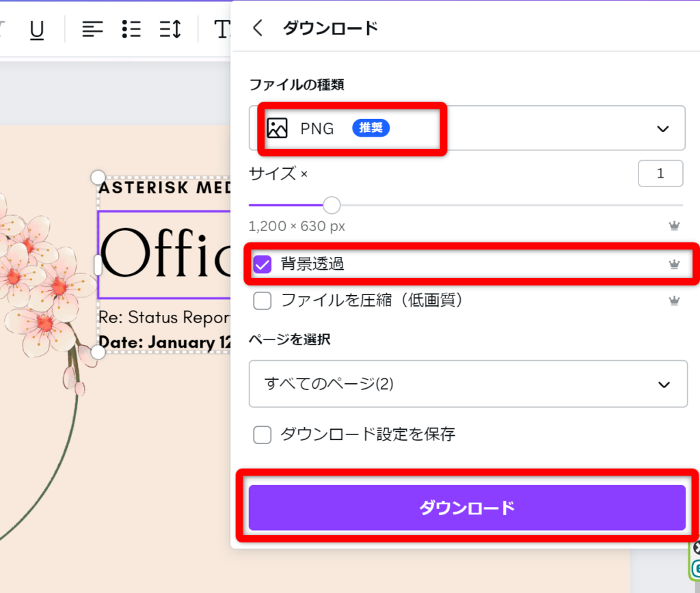Go back from ダウンロード panel
700x593 pixels.
coord(258,28)
